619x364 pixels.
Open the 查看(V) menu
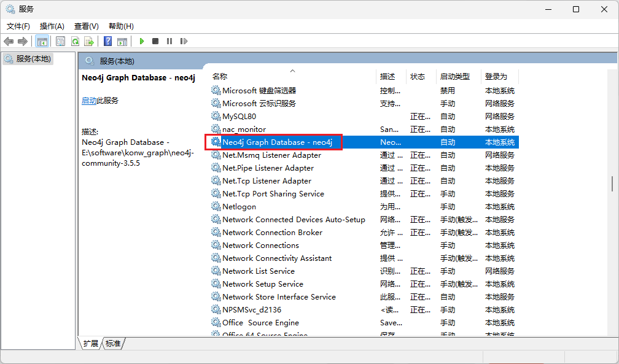point(87,26)
